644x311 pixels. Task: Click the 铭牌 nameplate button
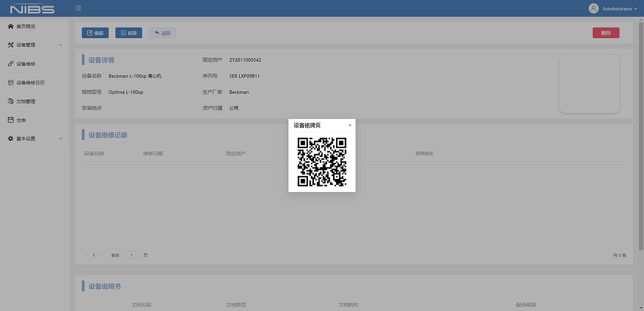click(129, 33)
